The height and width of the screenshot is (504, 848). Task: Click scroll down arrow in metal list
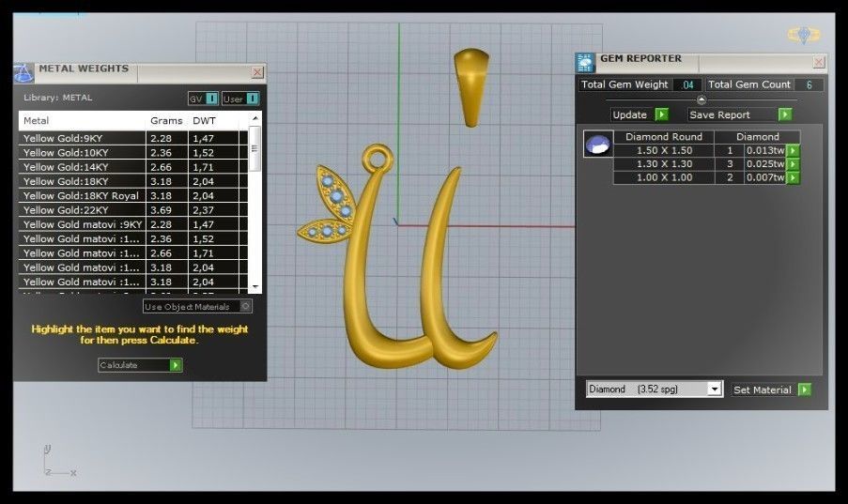tap(255, 287)
